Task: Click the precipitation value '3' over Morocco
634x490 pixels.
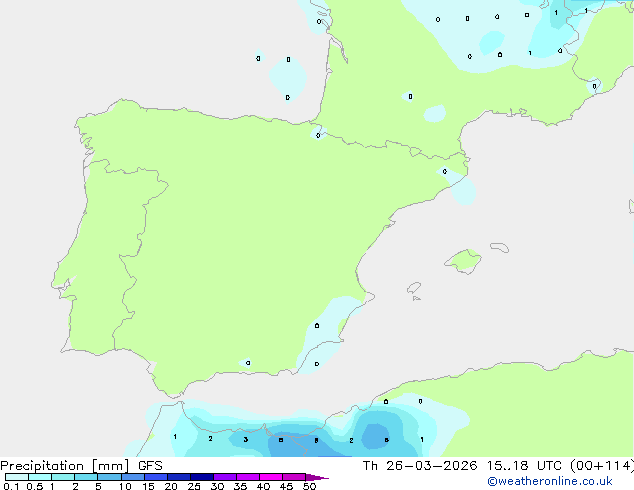Action: click(245, 439)
